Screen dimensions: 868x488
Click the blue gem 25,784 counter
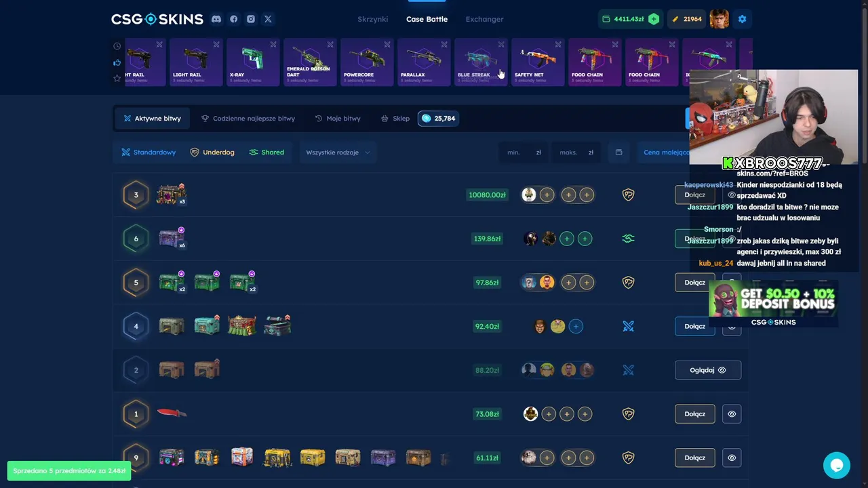[438, 118]
